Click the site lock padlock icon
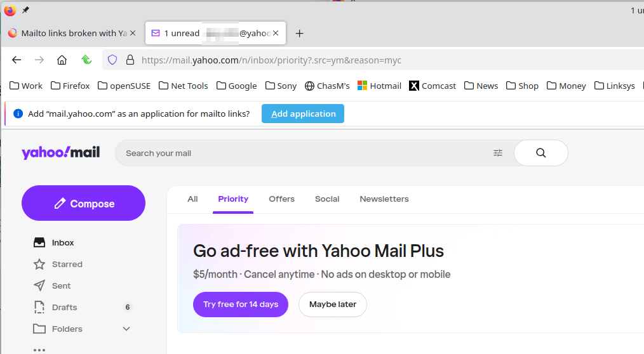The width and height of the screenshot is (644, 354). coord(130,60)
